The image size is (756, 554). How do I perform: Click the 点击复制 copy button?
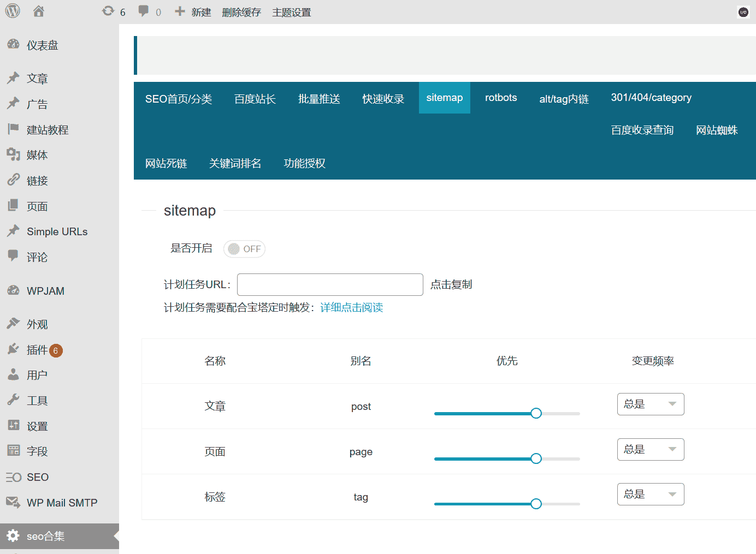[x=451, y=284]
